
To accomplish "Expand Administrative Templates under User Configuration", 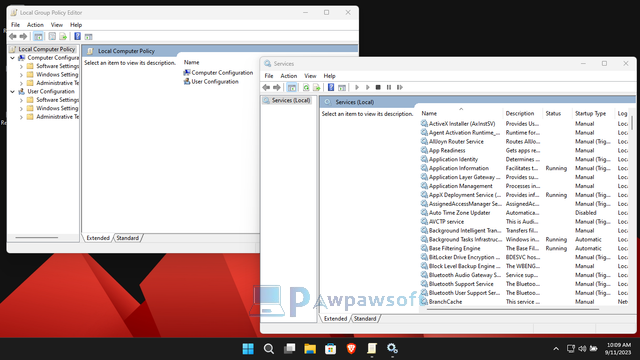I will click(x=21, y=117).
